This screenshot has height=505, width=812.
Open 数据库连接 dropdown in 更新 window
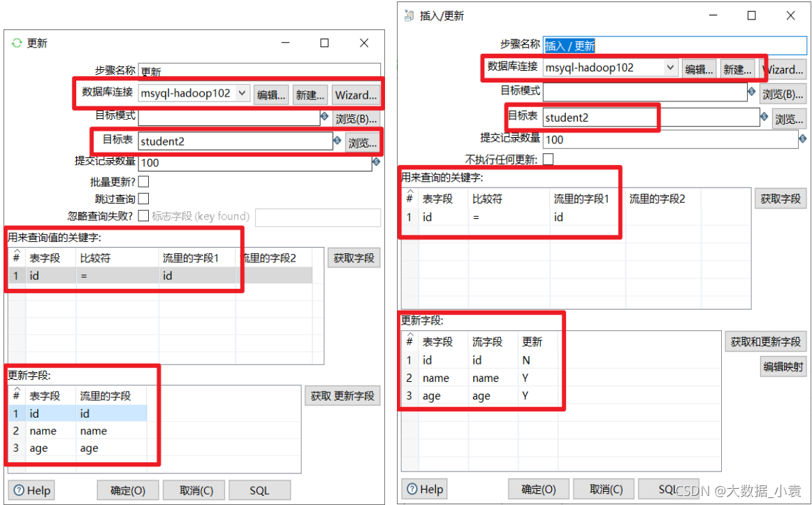(x=242, y=93)
